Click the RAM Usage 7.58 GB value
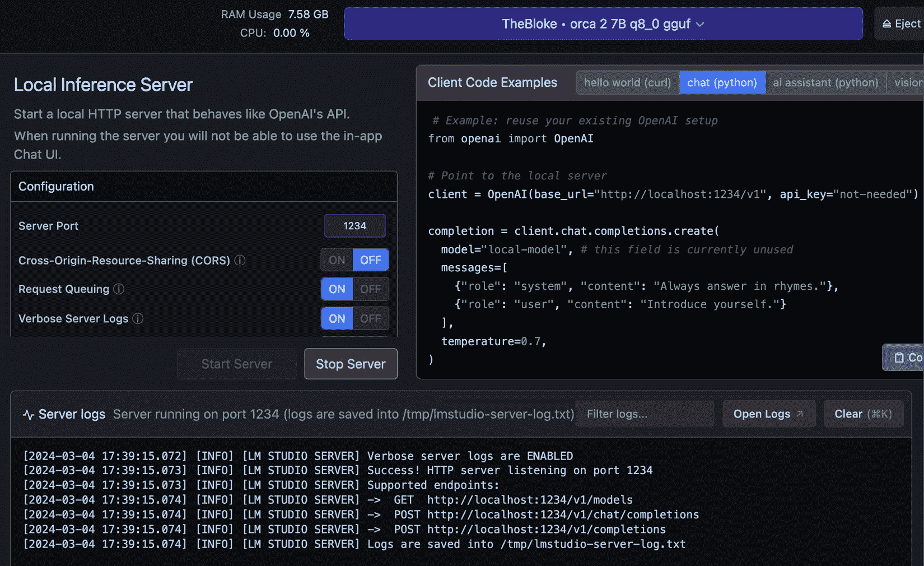 [308, 15]
